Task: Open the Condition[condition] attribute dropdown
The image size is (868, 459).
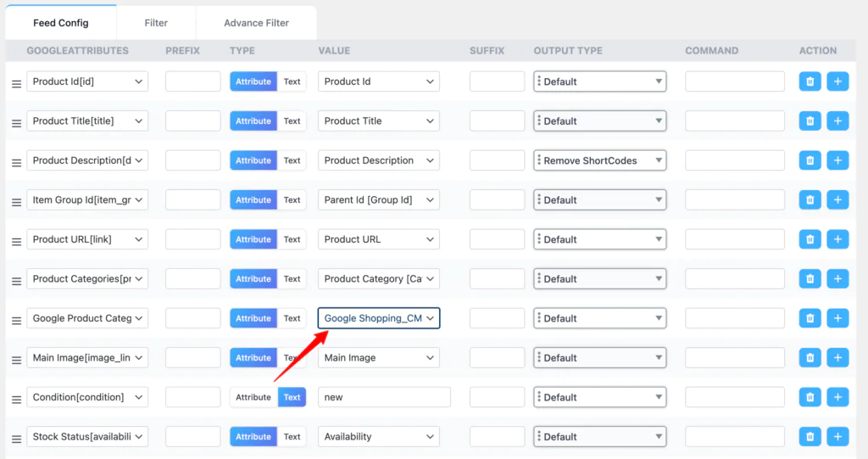Action: [x=87, y=397]
